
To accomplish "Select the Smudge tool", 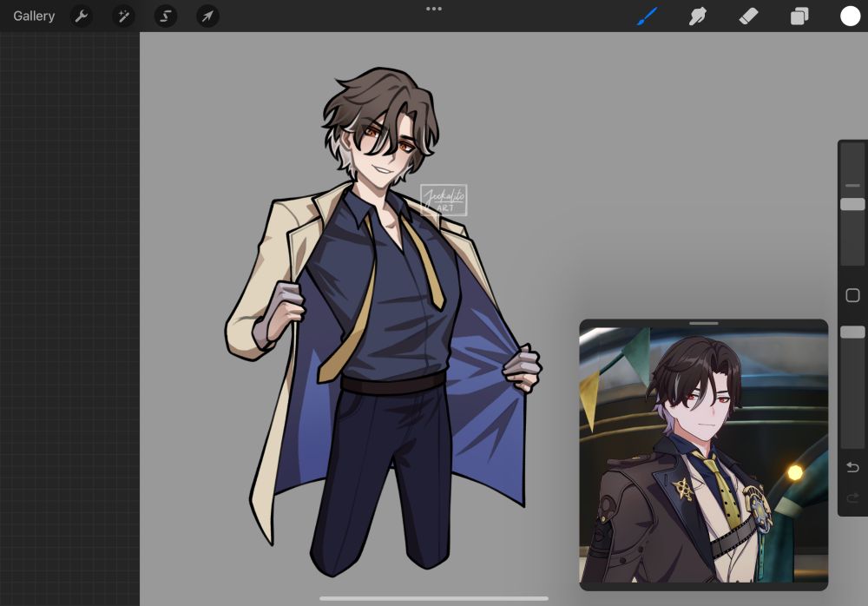I will [698, 16].
